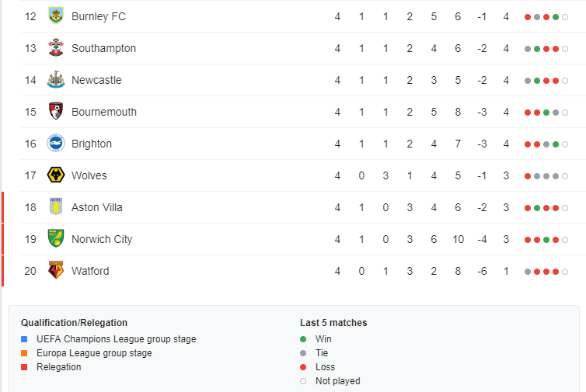Screen dimensions: 586x392
Task: Click the Aston Villa club crest
Action: coord(56,206)
